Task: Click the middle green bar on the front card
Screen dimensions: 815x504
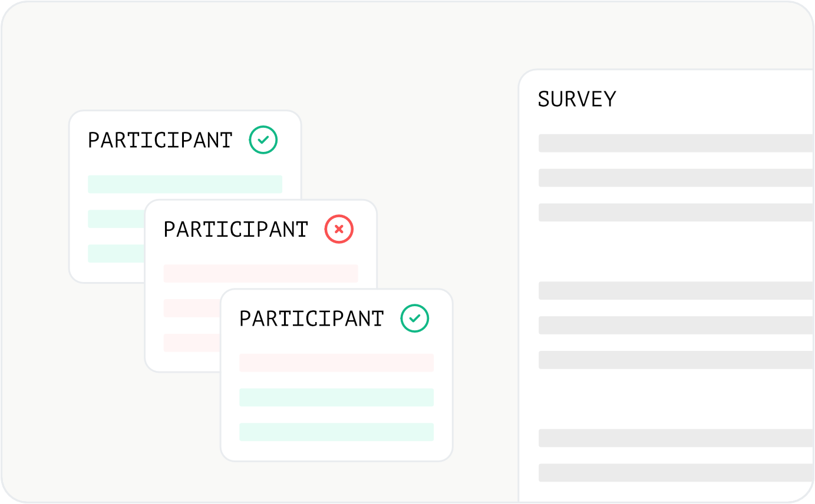Action: click(x=336, y=397)
